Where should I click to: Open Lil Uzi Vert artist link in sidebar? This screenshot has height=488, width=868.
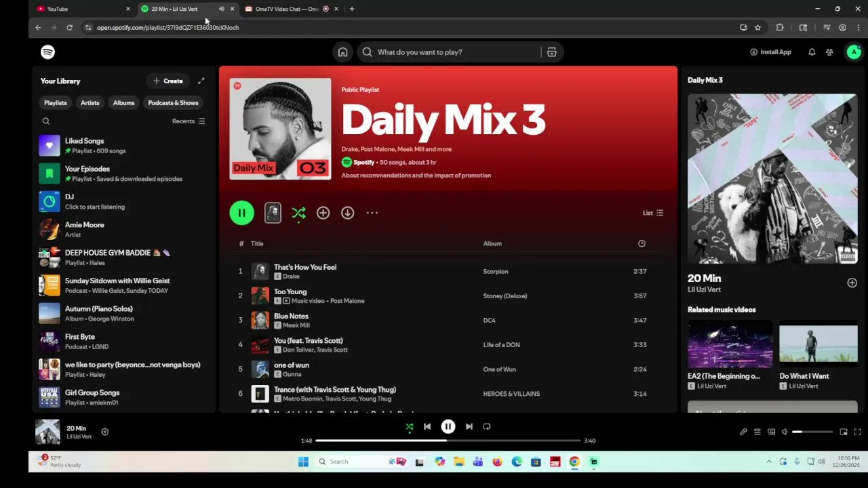[x=704, y=290]
